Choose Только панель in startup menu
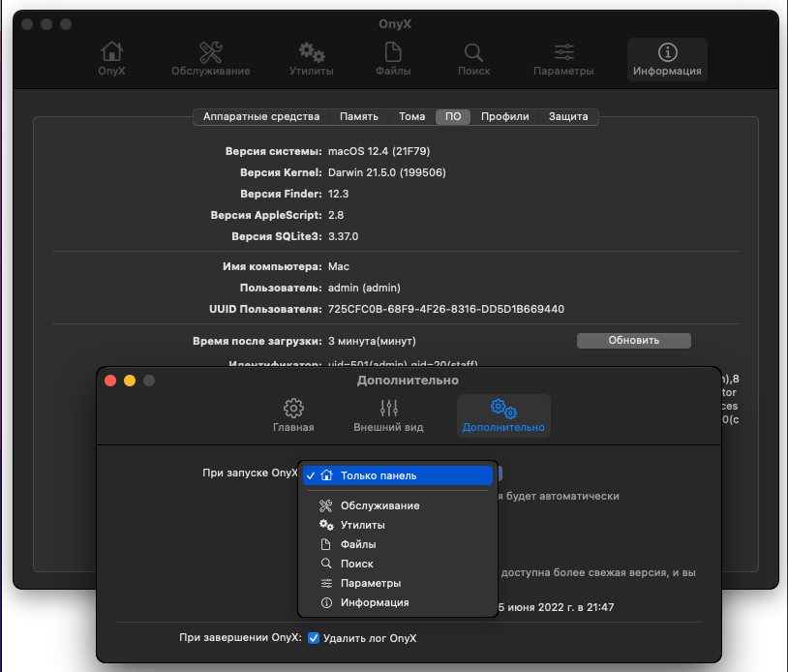788x672 pixels. (x=398, y=475)
